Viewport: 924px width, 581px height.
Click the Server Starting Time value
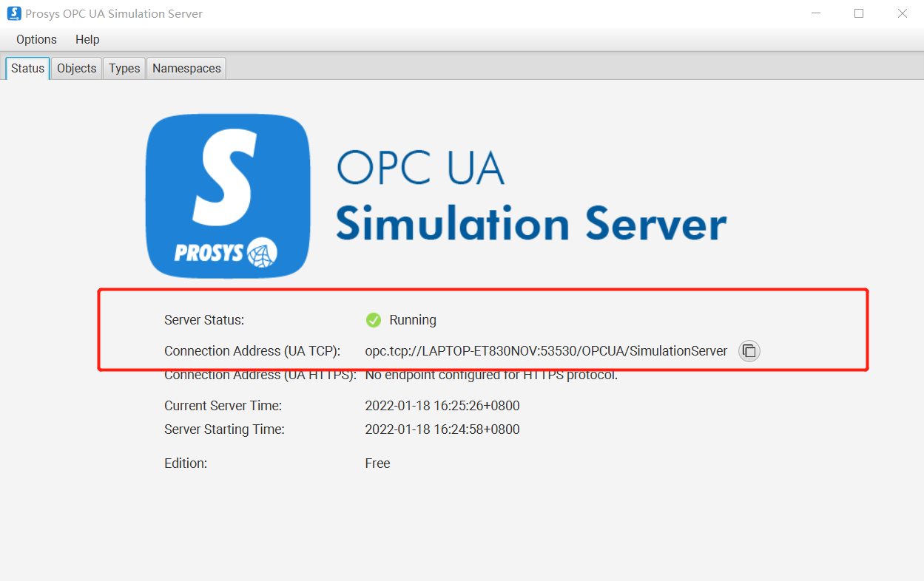tap(442, 429)
